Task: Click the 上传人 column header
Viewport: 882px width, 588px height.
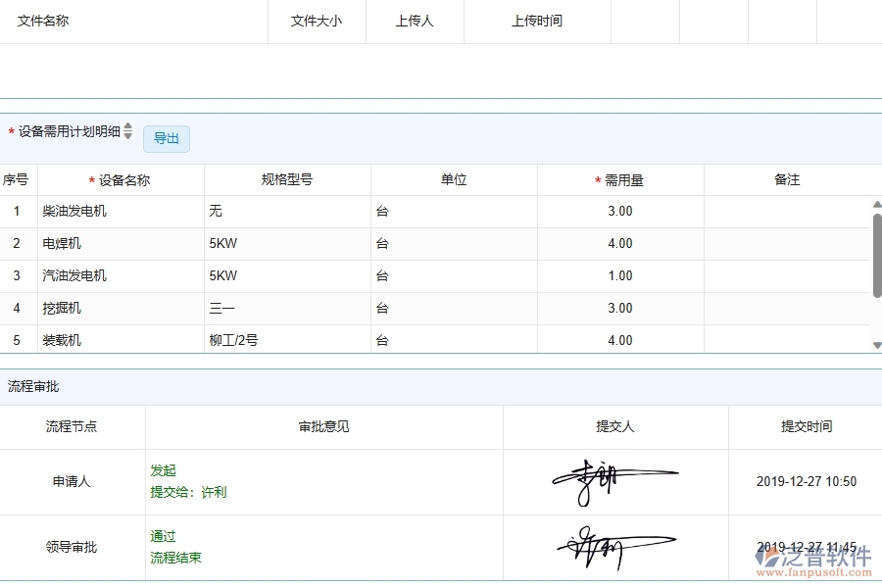Action: click(414, 20)
